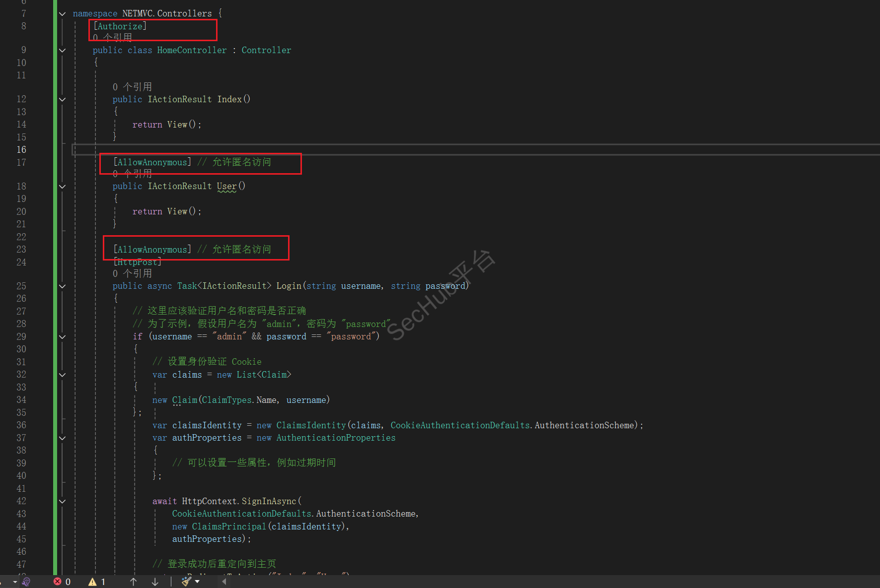880x588 pixels.
Task: Collapse the SignInAsync call block
Action: point(62,501)
